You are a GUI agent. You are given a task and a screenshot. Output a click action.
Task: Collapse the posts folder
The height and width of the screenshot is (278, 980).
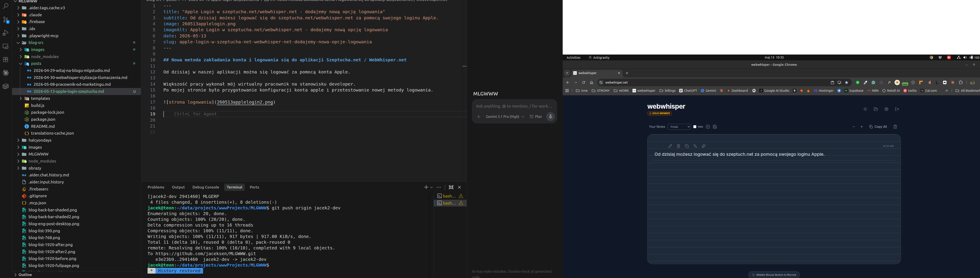pos(20,64)
